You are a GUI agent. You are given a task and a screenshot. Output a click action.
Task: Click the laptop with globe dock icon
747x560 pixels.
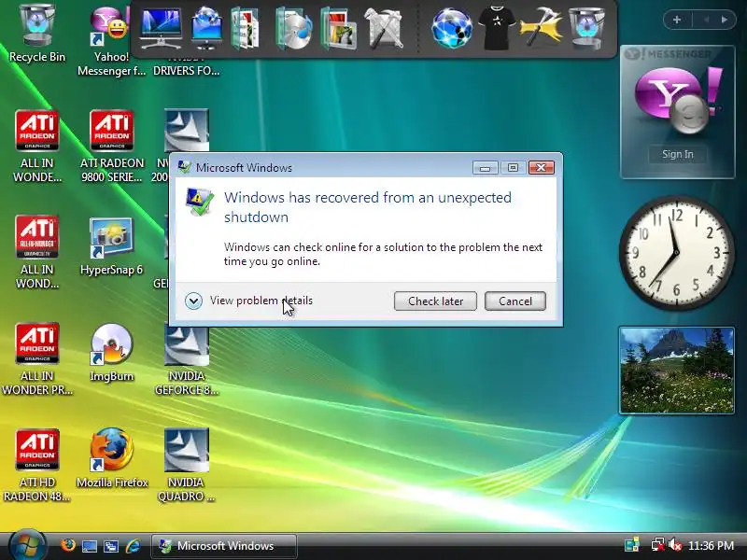(x=206, y=28)
